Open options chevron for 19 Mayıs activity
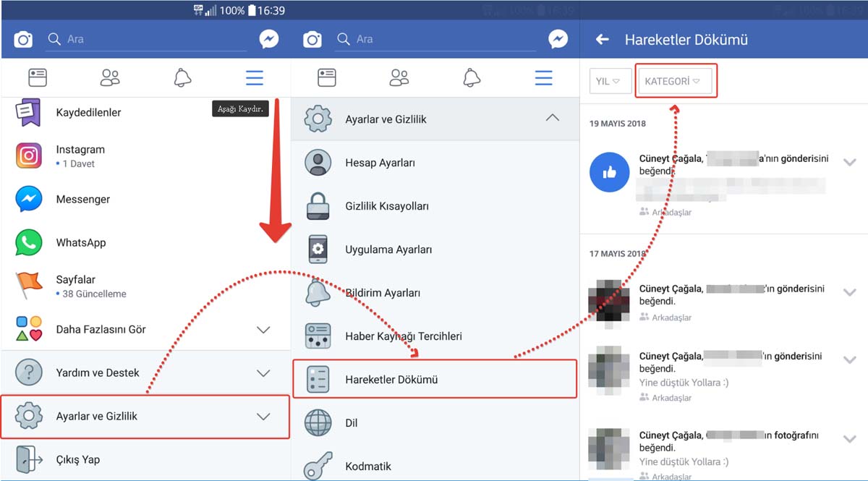 click(850, 163)
